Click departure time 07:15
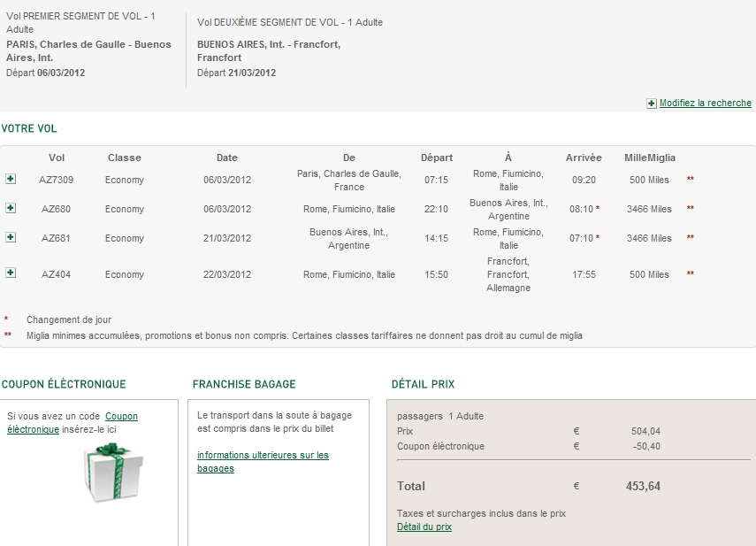This screenshot has height=546, width=756. (436, 180)
